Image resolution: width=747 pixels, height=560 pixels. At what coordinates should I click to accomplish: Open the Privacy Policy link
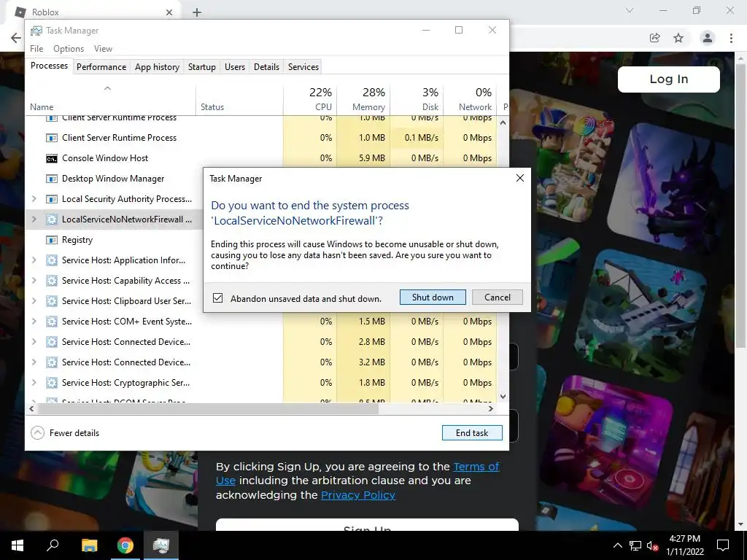(357, 495)
